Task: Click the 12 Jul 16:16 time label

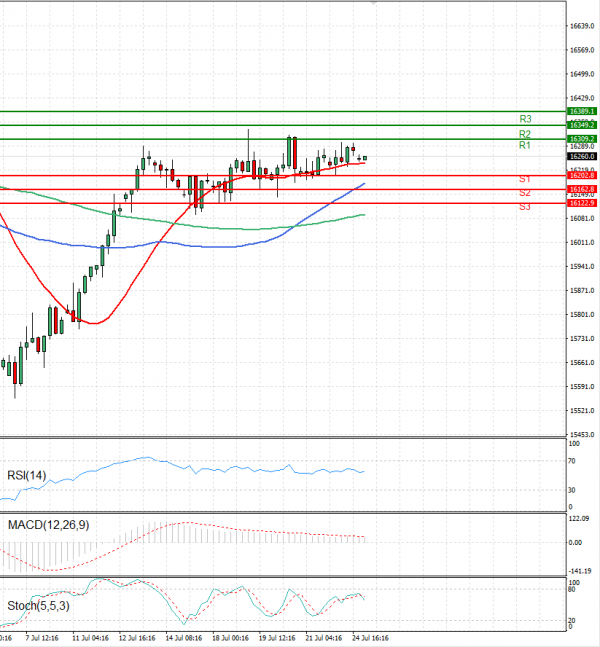Action: coord(137,638)
